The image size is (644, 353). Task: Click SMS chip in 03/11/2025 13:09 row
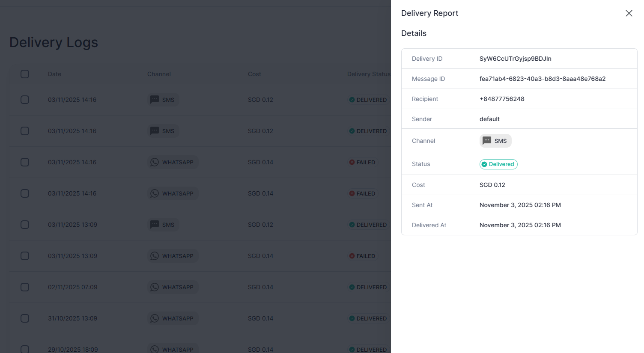pyautogui.click(x=164, y=225)
